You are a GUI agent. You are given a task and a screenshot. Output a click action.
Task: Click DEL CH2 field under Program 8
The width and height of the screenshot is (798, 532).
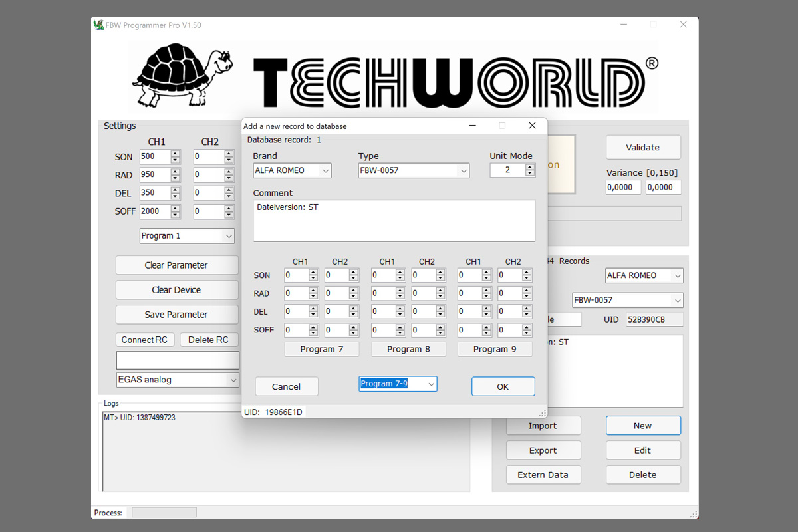point(422,311)
